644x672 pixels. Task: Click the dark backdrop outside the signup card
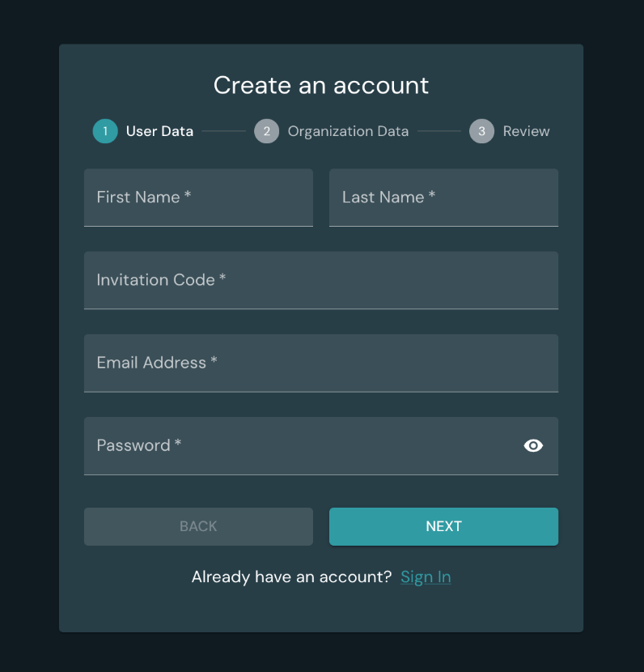point(28,324)
